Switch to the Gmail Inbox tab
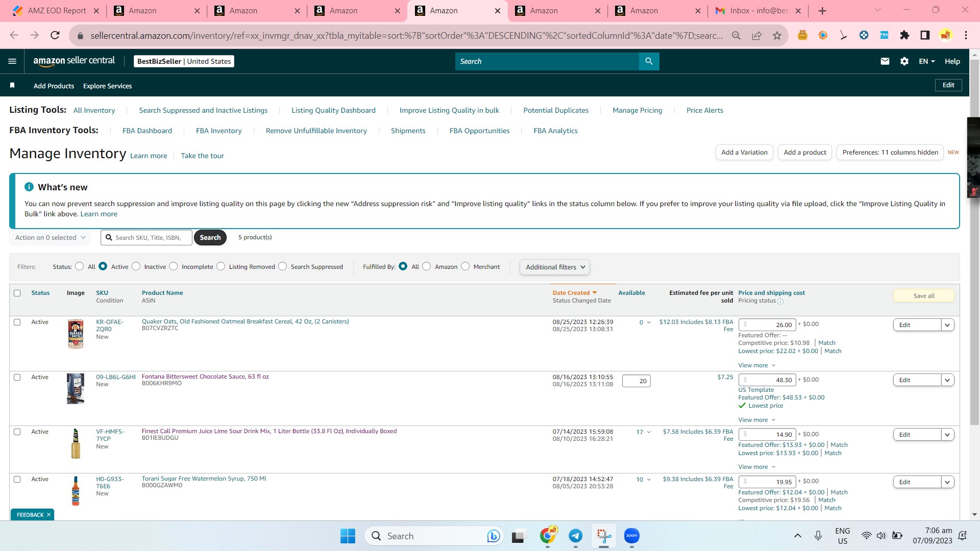 [757, 11]
